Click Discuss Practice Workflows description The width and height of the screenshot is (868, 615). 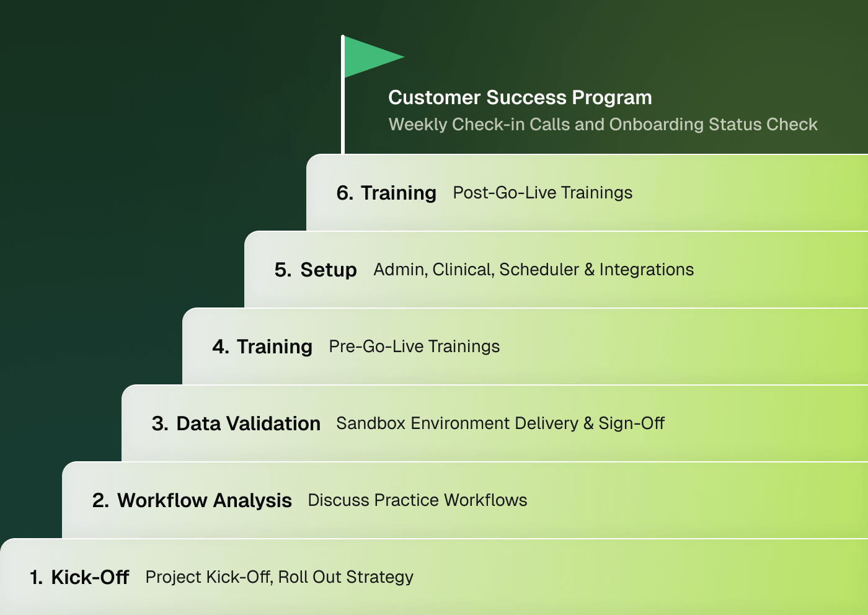(x=417, y=500)
